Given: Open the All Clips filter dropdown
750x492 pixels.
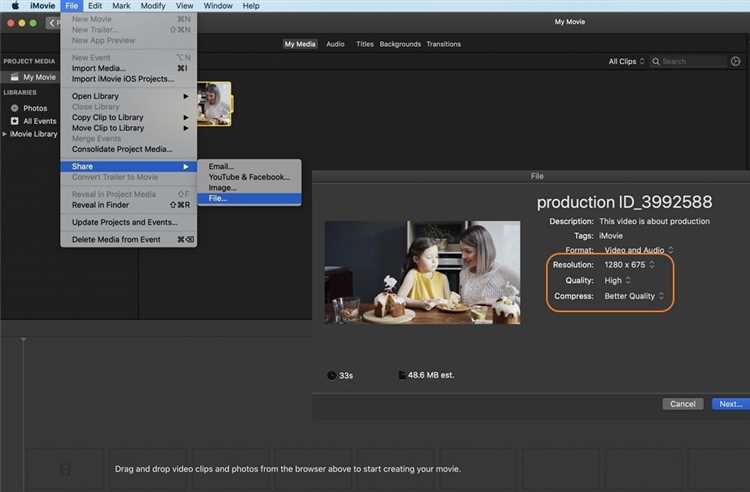Looking at the screenshot, I should coord(626,61).
